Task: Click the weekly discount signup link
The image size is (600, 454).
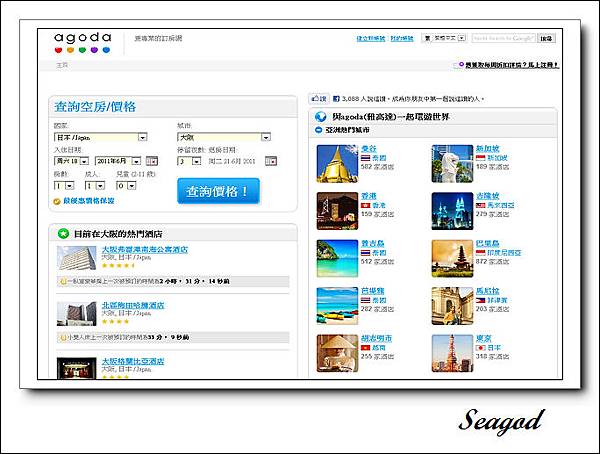Action: [x=512, y=65]
